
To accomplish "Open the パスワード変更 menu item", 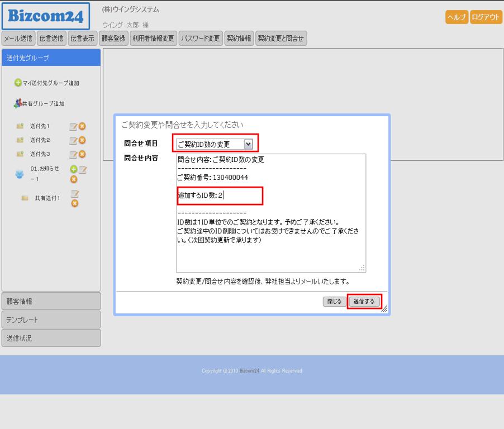I will [201, 39].
